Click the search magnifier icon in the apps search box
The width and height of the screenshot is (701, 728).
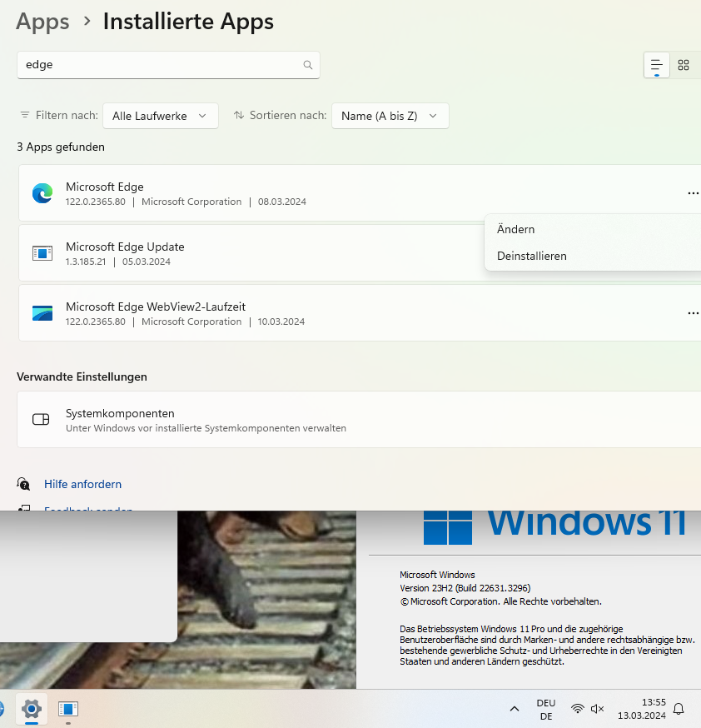click(x=307, y=65)
